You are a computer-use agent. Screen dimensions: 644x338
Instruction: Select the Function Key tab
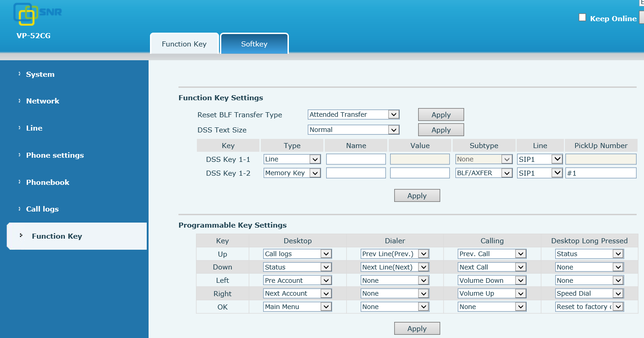[184, 44]
